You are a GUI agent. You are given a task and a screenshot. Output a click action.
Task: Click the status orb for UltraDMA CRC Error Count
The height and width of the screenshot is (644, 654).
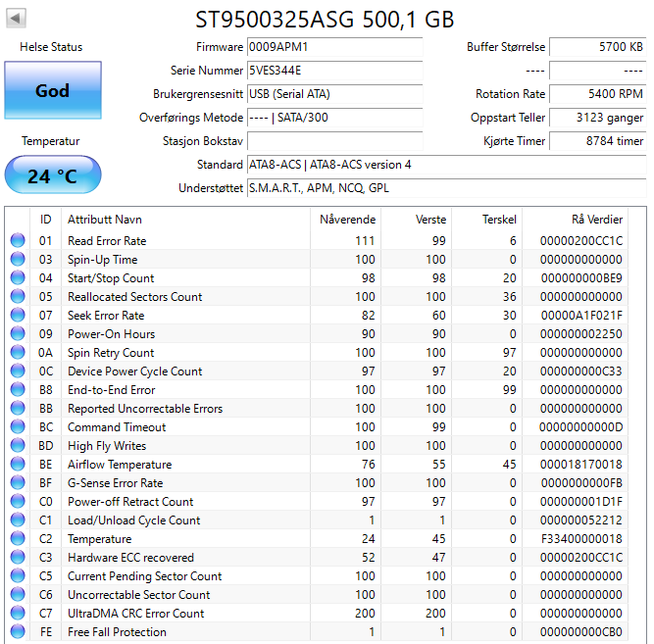click(x=18, y=614)
